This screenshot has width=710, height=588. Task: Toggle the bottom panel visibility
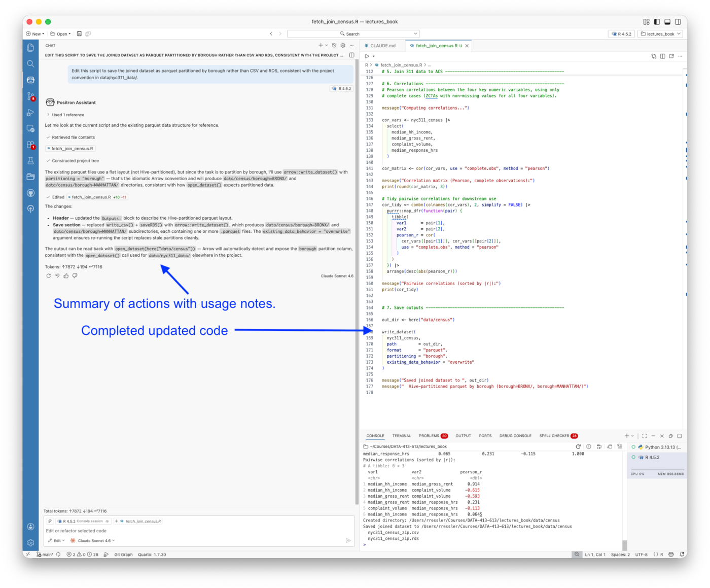pyautogui.click(x=666, y=21)
